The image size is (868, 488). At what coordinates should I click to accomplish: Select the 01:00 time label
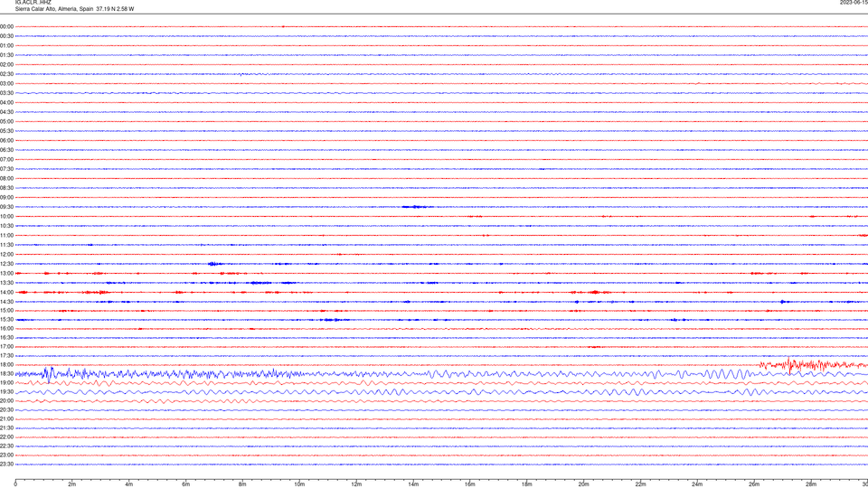click(6, 46)
